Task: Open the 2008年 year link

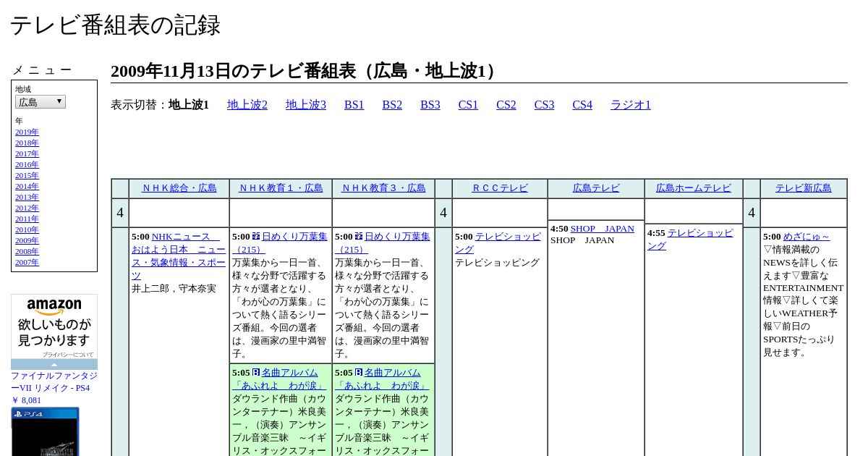Action: [x=27, y=251]
